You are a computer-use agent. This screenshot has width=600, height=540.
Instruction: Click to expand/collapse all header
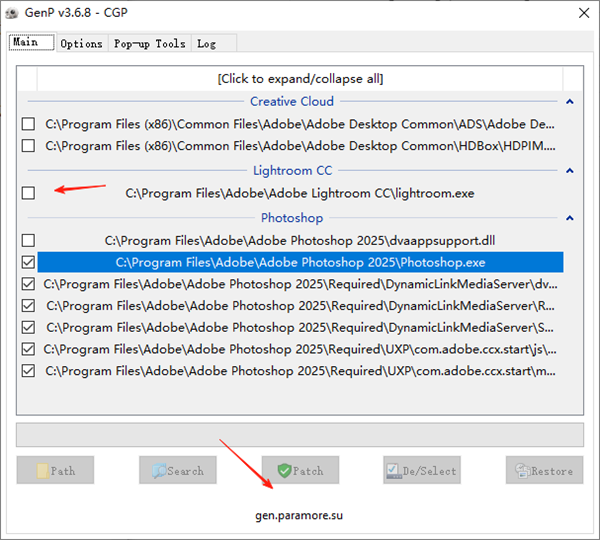(x=300, y=79)
